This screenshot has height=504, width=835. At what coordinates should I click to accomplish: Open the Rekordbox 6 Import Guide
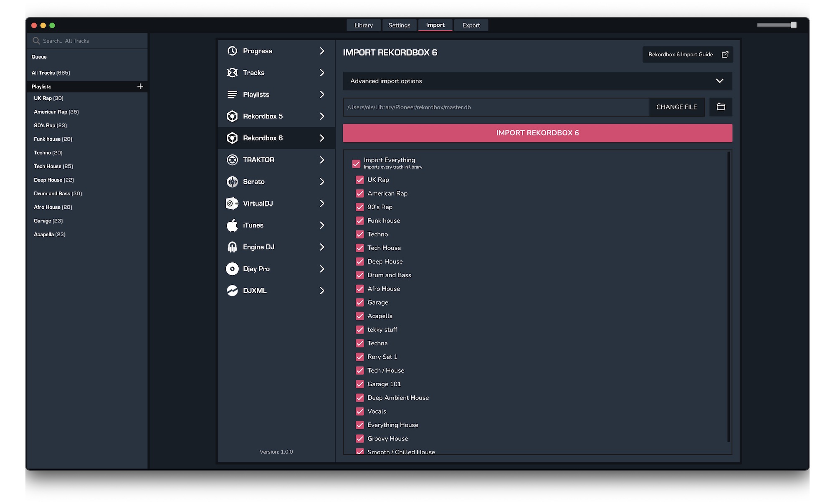(687, 55)
